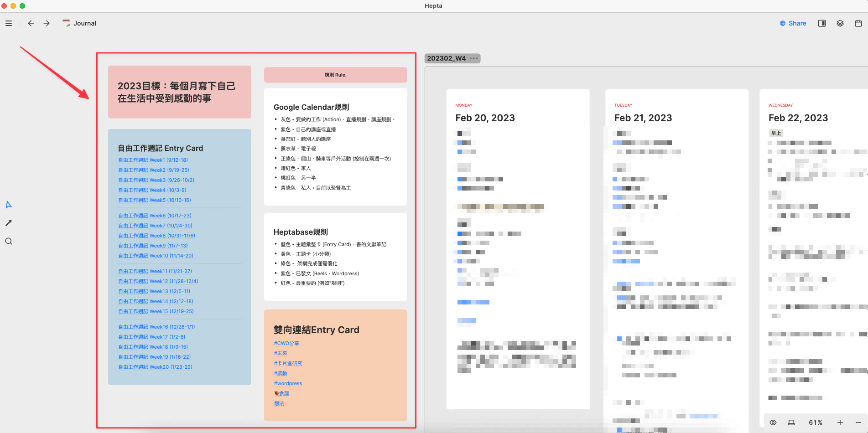Toggle the right side panel

[x=821, y=23]
